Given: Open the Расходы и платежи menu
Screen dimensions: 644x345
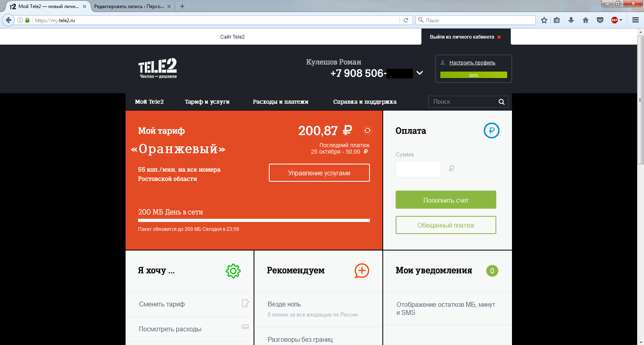Looking at the screenshot, I should [281, 102].
